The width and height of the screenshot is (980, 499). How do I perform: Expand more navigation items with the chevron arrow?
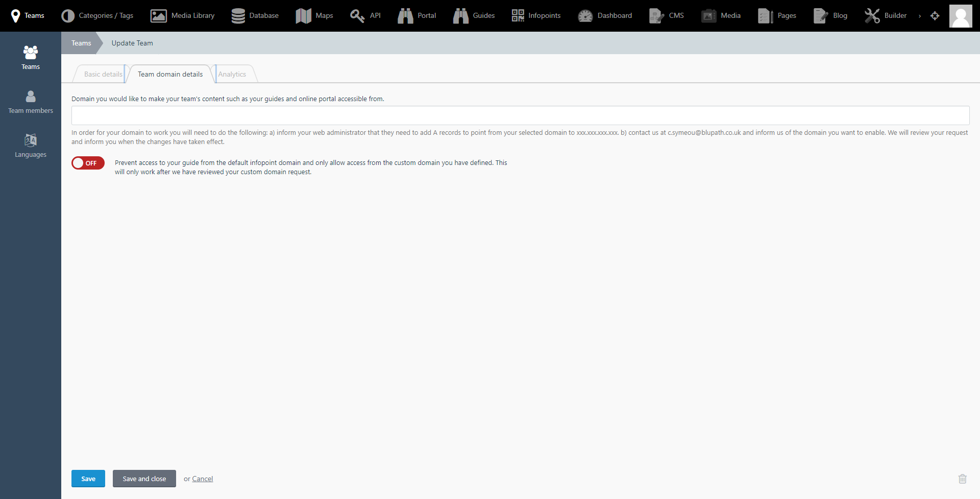920,16
